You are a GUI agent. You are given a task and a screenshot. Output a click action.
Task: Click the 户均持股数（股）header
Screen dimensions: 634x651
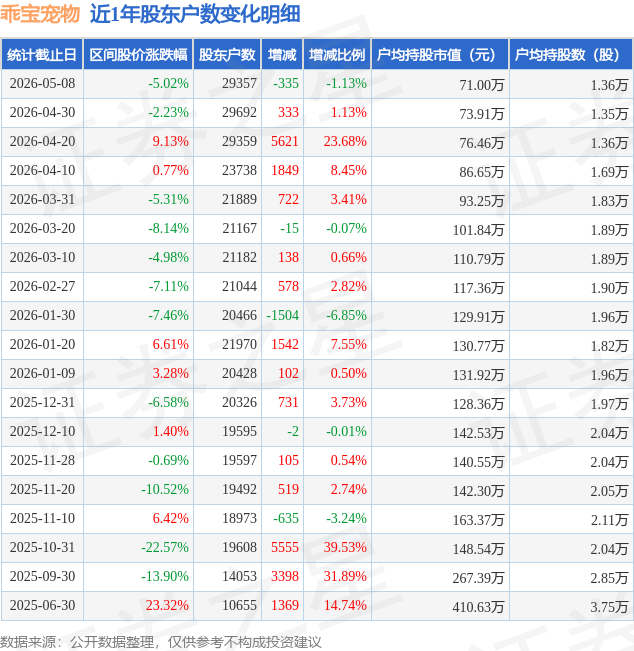tap(571, 54)
